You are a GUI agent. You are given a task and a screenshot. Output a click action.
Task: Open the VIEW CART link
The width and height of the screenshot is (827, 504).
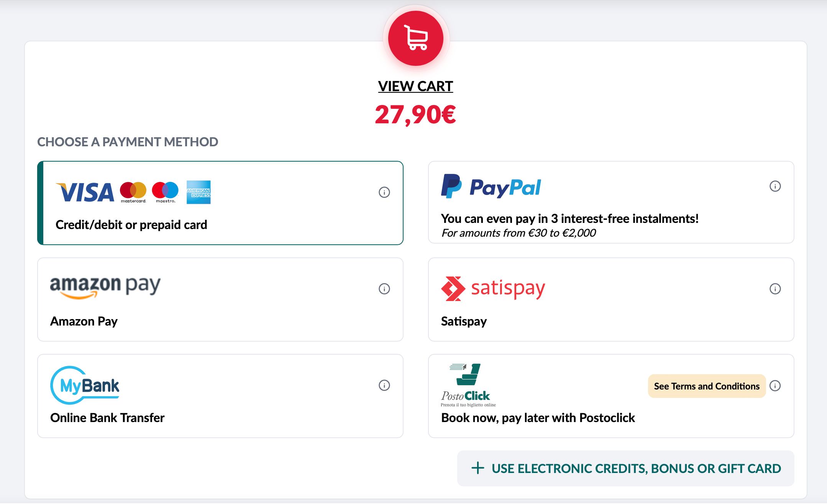[x=416, y=86]
